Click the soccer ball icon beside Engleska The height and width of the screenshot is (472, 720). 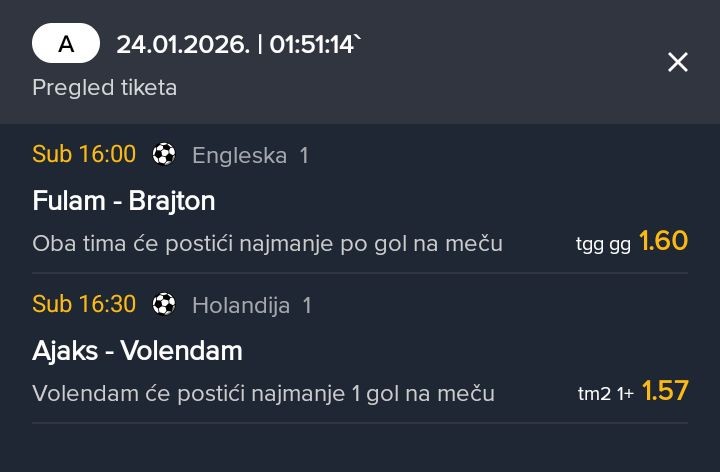click(164, 154)
